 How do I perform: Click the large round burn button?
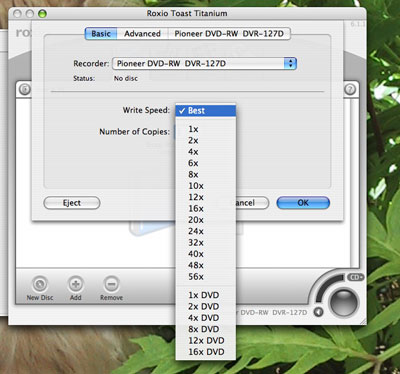(343, 303)
